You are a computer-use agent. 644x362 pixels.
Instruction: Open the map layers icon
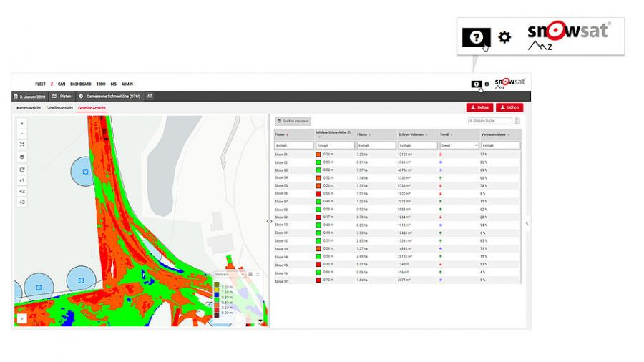tap(21, 157)
